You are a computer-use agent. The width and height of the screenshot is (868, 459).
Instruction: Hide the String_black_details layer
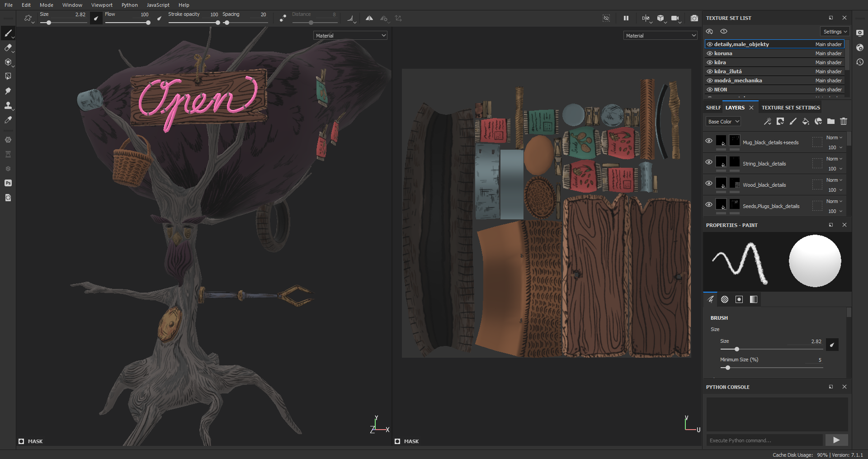pyautogui.click(x=709, y=162)
